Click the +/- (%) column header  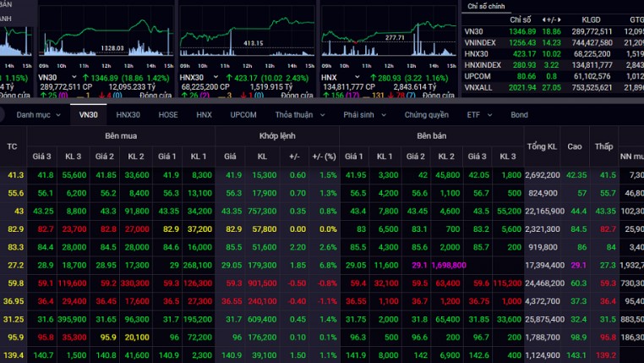point(324,156)
